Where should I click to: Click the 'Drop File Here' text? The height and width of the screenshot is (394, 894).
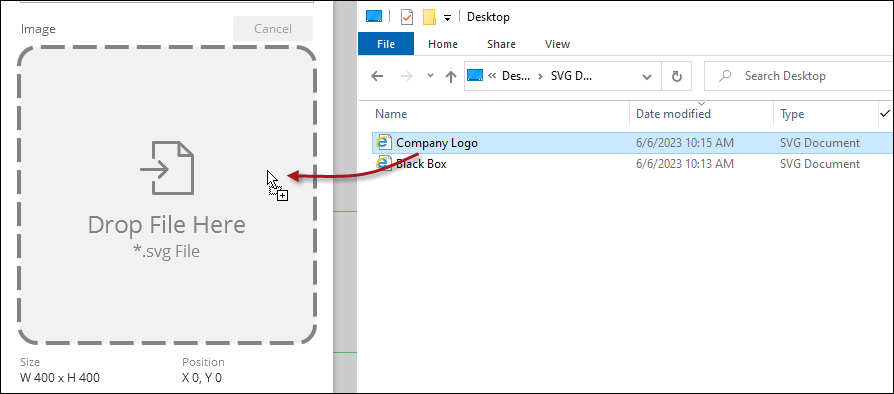[x=166, y=225]
